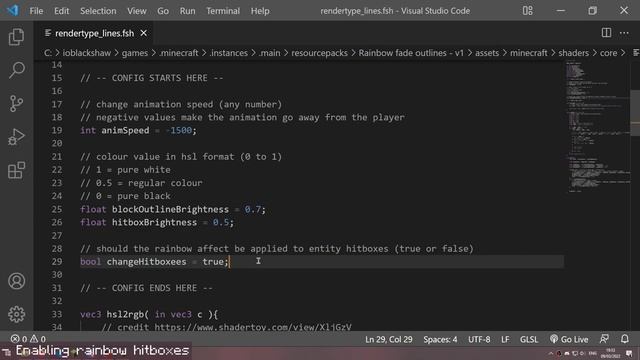Change end of line sequence LF
Screen dimensions: 640x360
tap(505, 339)
